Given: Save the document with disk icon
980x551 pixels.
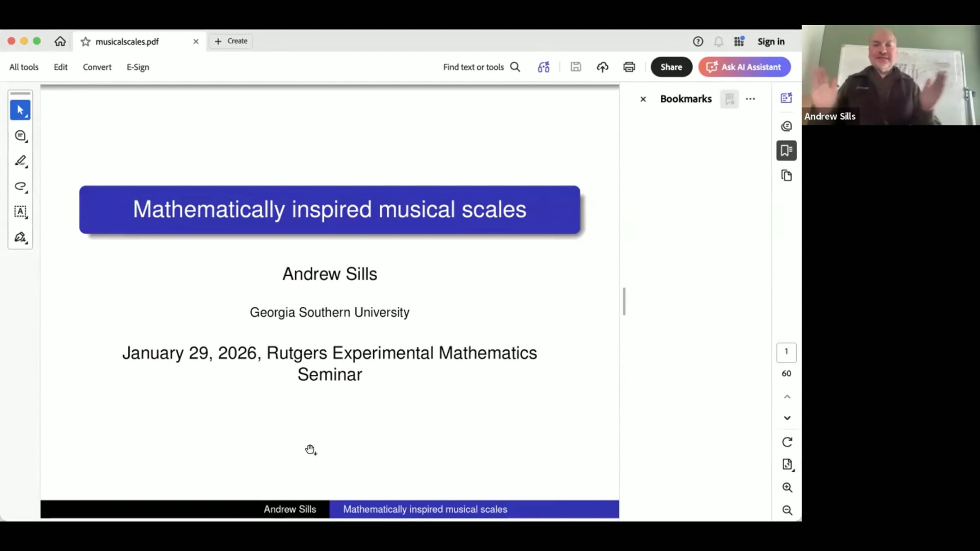Looking at the screenshot, I should (576, 67).
